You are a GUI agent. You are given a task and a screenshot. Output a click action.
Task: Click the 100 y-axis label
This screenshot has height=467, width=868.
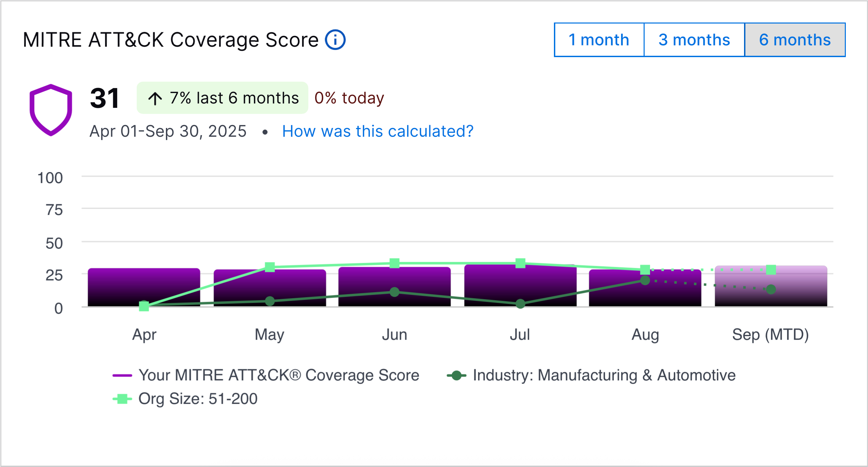(x=50, y=178)
